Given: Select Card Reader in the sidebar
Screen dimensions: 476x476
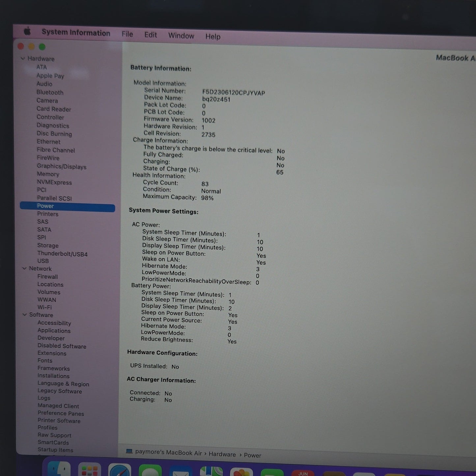Looking at the screenshot, I should pos(54,109).
